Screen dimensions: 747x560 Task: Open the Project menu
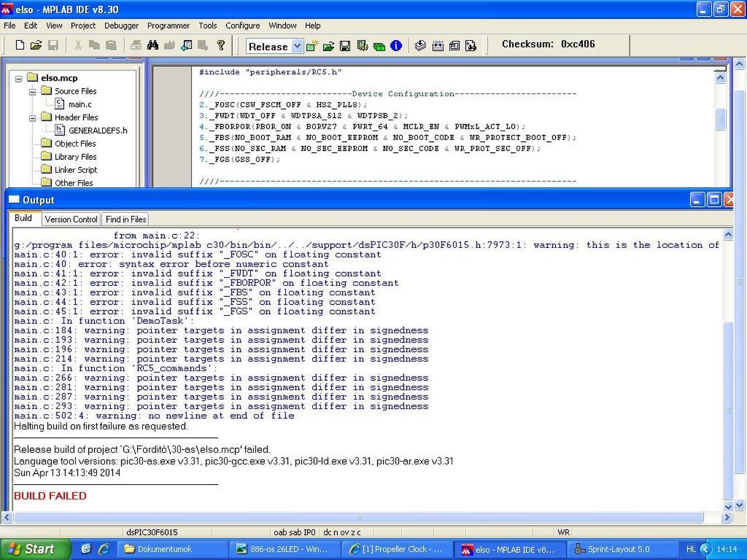click(83, 26)
